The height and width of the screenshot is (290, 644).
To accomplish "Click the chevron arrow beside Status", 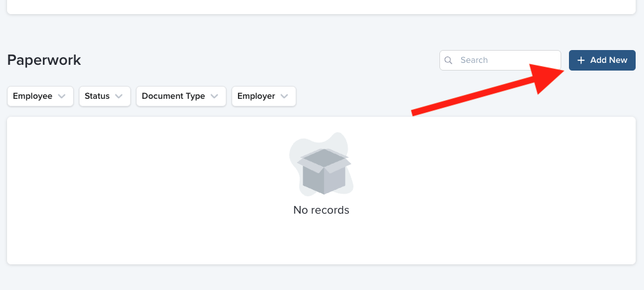I will [x=119, y=96].
